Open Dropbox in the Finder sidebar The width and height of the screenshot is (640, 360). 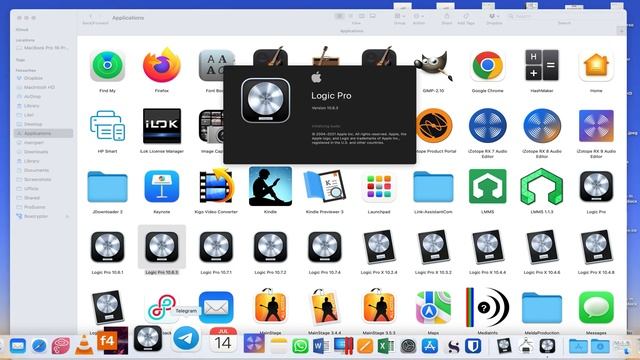coord(33,78)
